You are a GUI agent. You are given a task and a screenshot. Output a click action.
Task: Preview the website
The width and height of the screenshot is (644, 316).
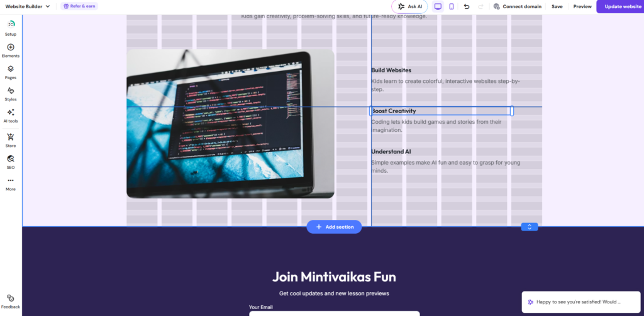tap(582, 6)
